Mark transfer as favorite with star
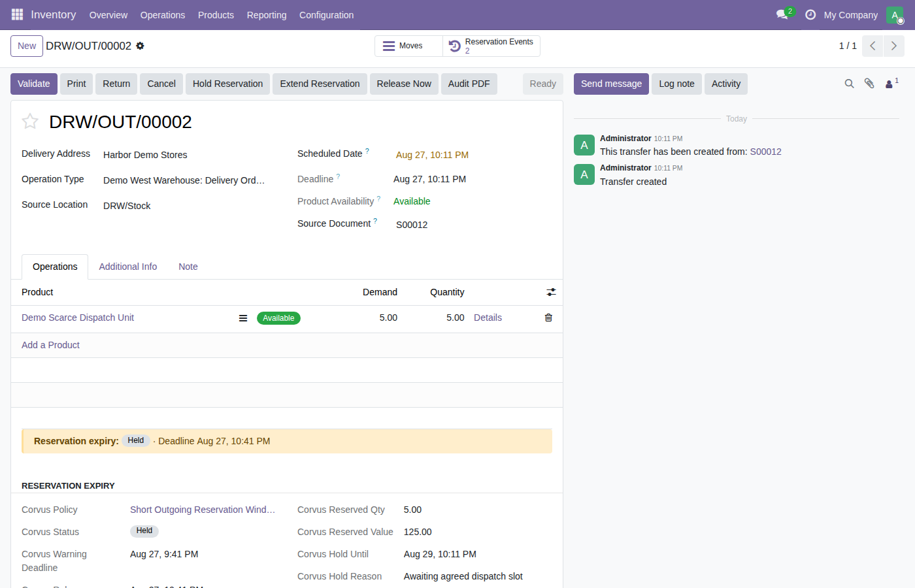Image resolution: width=915 pixels, height=588 pixels. (30, 122)
